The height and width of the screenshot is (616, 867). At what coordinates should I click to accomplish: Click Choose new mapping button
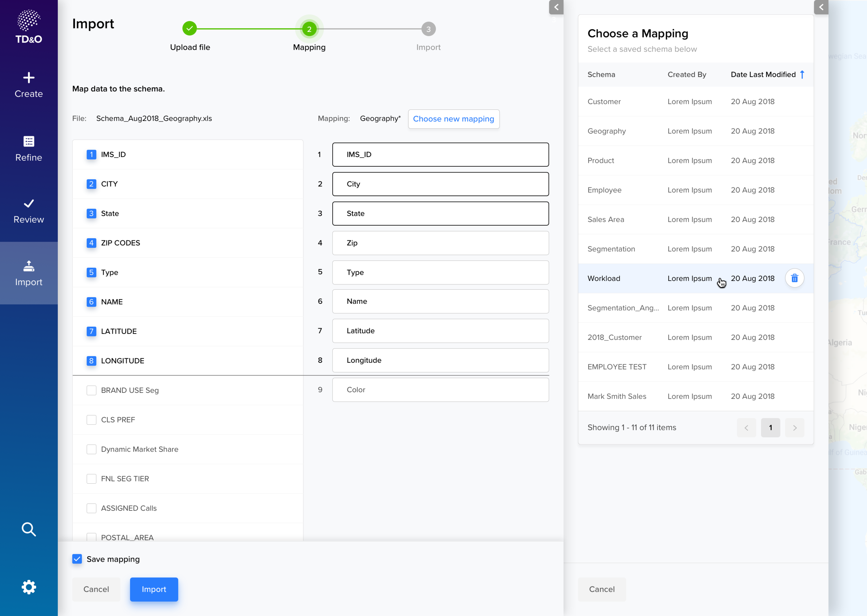pyautogui.click(x=454, y=119)
